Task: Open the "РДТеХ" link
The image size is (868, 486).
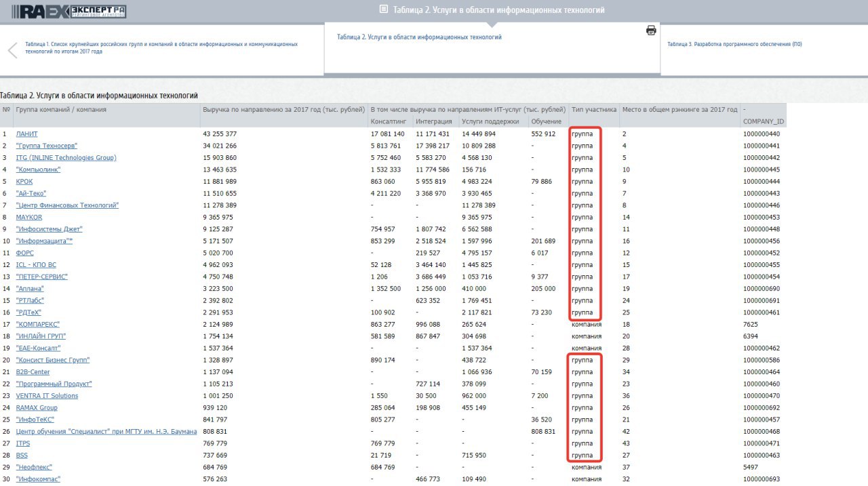Action: pyautogui.click(x=29, y=312)
